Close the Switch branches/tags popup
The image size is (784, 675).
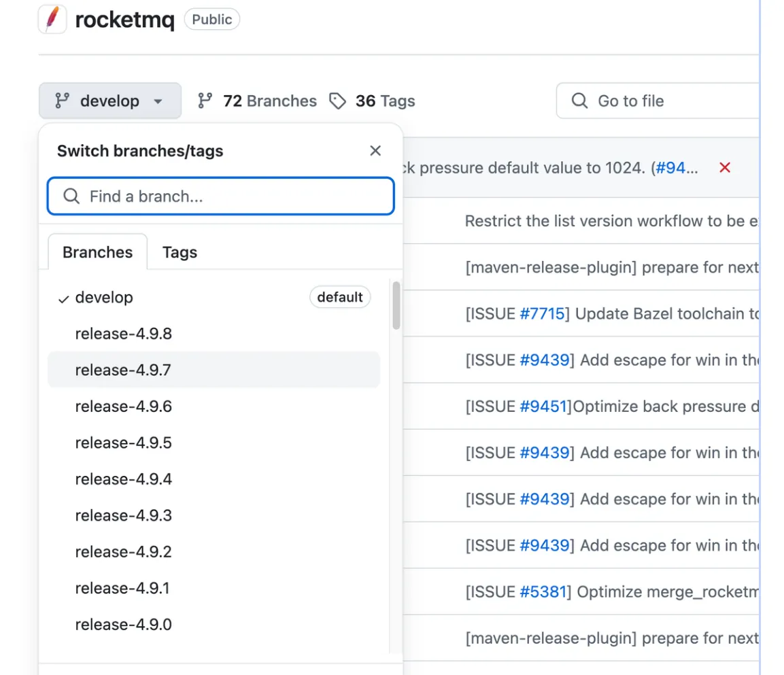375,150
